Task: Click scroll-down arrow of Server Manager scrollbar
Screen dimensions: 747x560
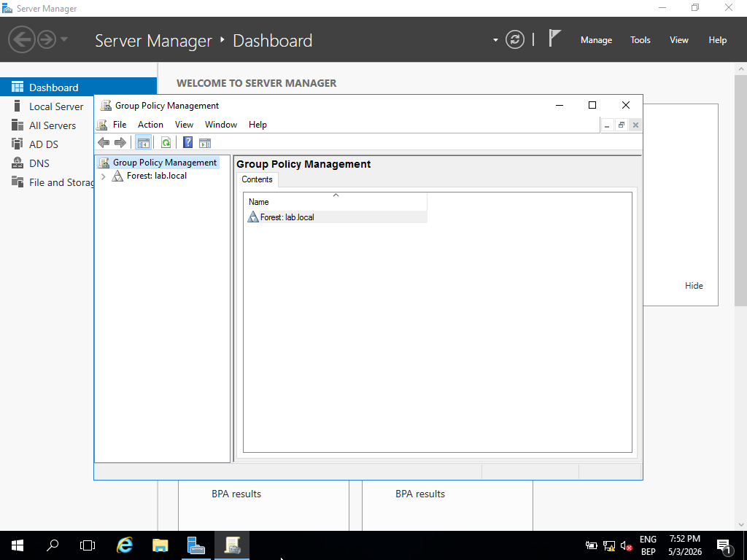Action: pyautogui.click(x=741, y=524)
